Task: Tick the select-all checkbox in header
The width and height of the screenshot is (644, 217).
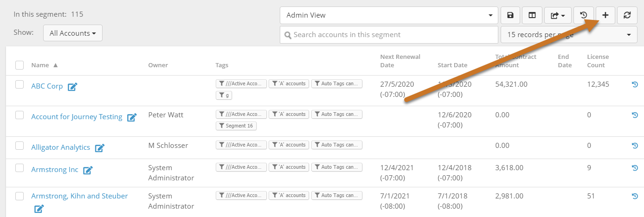Action: (19, 65)
